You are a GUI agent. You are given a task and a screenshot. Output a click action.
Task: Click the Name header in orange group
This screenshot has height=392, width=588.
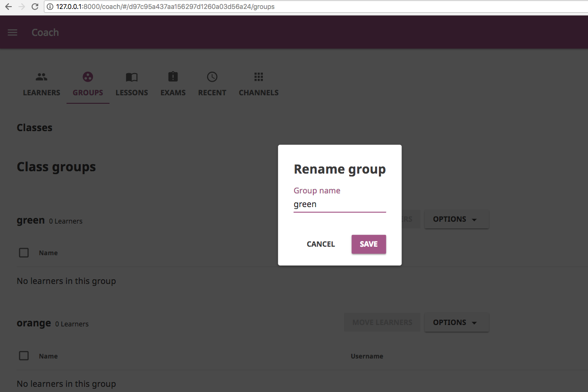48,356
